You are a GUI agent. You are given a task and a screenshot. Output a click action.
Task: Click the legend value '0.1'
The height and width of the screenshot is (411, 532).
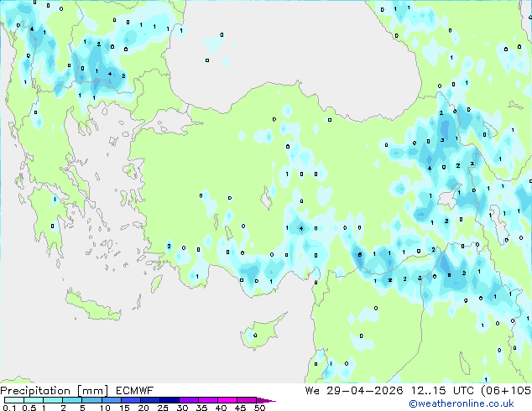pos(9,408)
